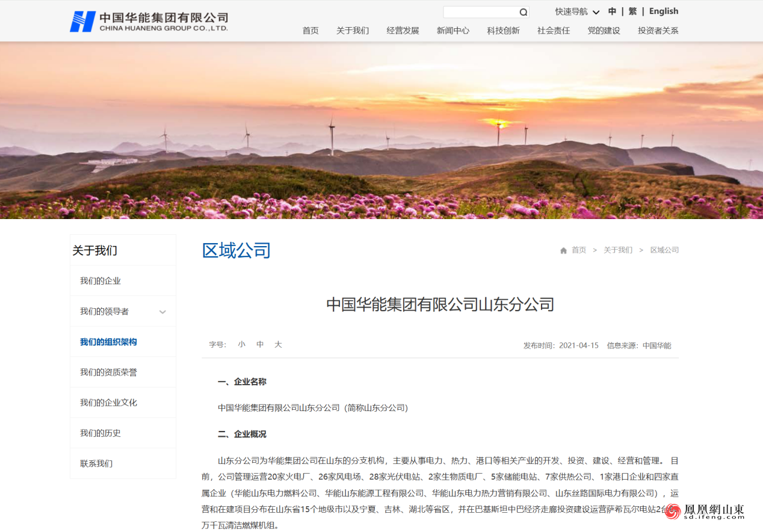
Task: Click the publish date 2021-04-15
Action: (579, 345)
